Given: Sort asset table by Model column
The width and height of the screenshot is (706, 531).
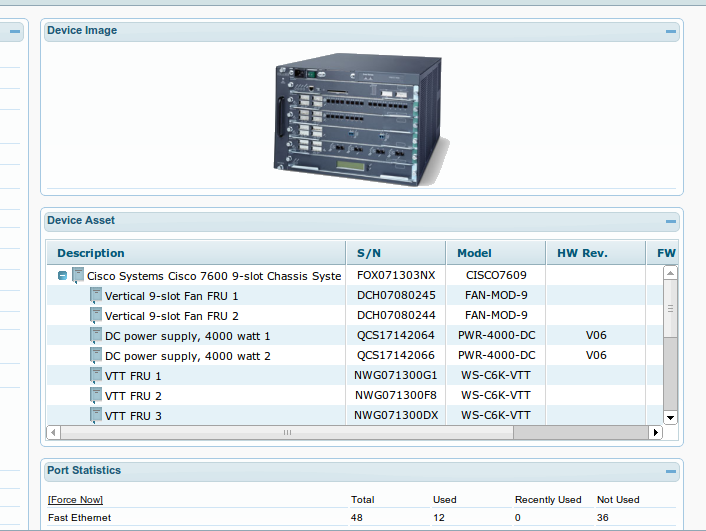Looking at the screenshot, I should 496,253.
